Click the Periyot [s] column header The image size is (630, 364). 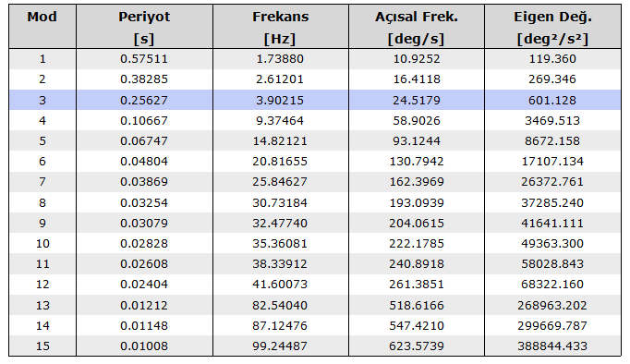(144, 27)
